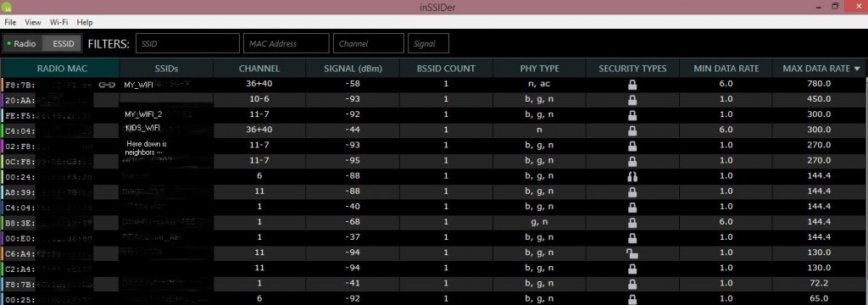This screenshot has width=868, height=305.
Task: Click the SECURITY TYPES column header
Action: (632, 69)
